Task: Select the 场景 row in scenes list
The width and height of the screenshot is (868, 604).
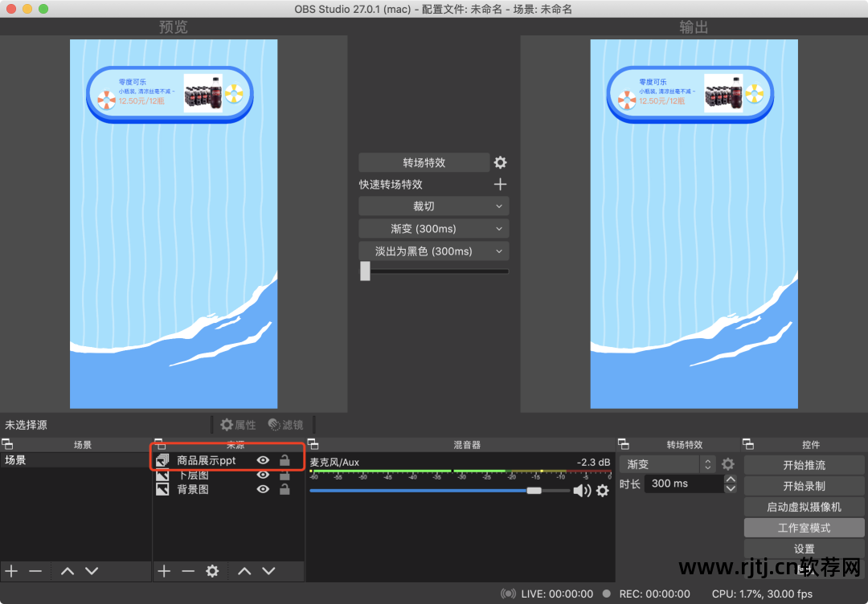Action: coord(76,460)
